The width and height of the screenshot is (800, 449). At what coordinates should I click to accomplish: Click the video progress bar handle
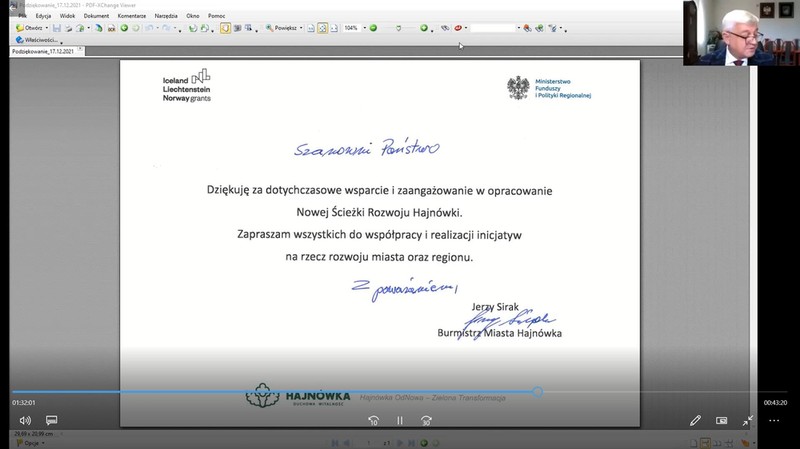pos(537,392)
